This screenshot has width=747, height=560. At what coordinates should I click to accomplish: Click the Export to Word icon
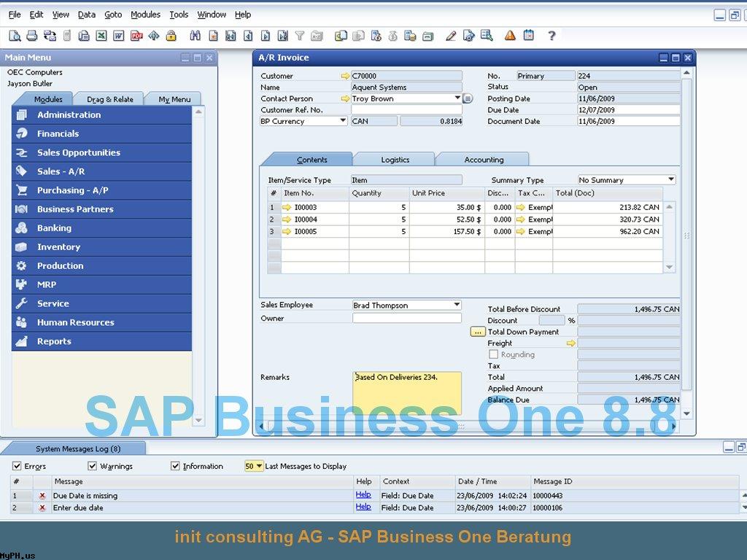pos(119,36)
